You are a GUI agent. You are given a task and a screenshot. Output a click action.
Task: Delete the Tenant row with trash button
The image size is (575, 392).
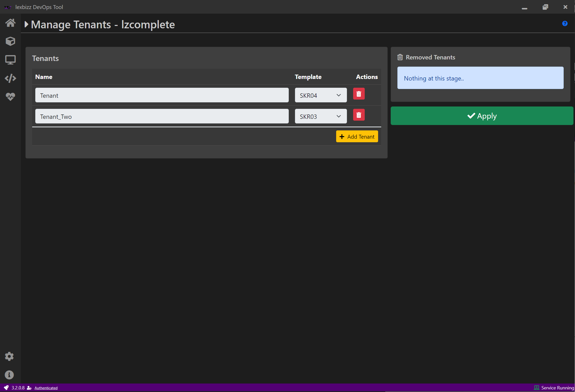pyautogui.click(x=359, y=94)
